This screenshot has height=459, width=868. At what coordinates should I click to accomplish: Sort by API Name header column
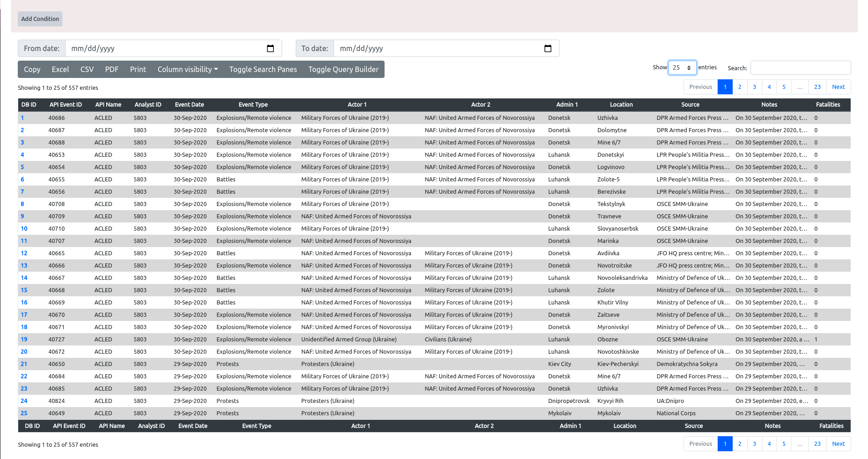click(x=108, y=104)
